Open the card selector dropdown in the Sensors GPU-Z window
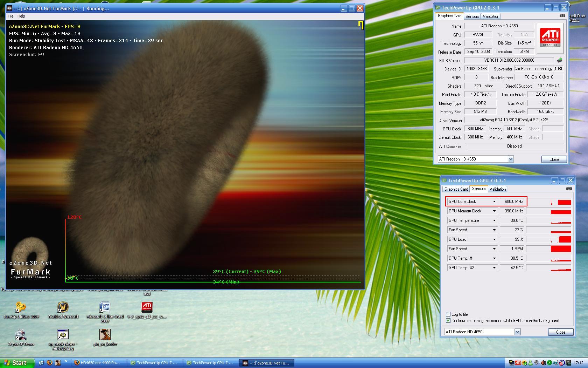 517,332
